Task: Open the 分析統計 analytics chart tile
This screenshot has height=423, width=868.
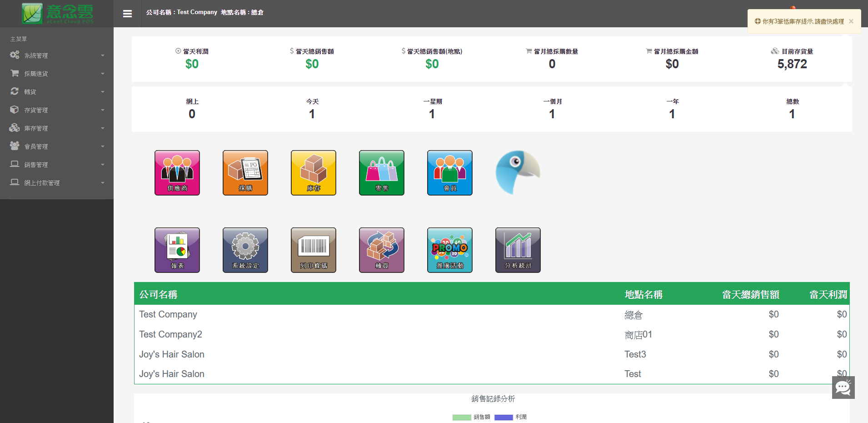Action: [518, 250]
